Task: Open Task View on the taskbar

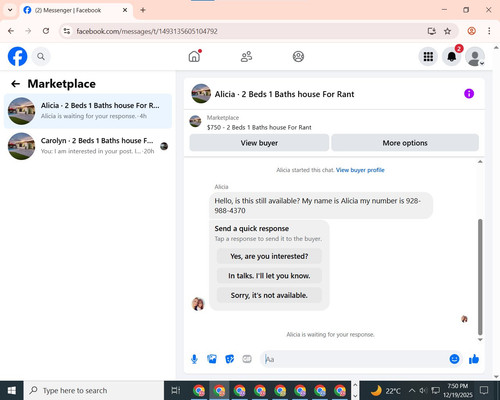Action: [x=176, y=390]
